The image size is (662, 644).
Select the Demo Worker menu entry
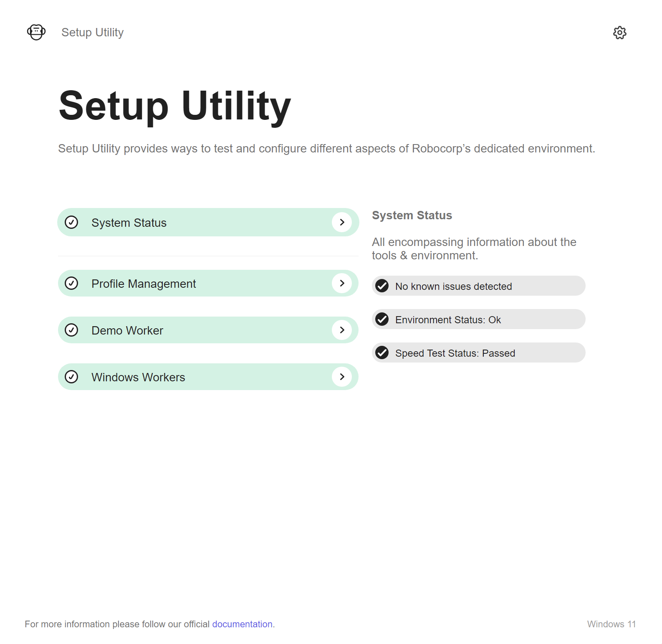click(208, 330)
